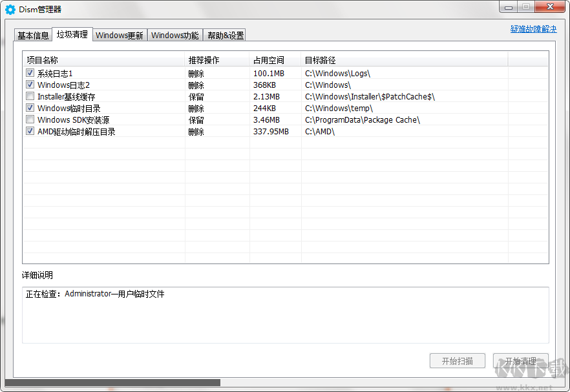
Task: Click the 推荐操作 column header
Action: (204, 59)
